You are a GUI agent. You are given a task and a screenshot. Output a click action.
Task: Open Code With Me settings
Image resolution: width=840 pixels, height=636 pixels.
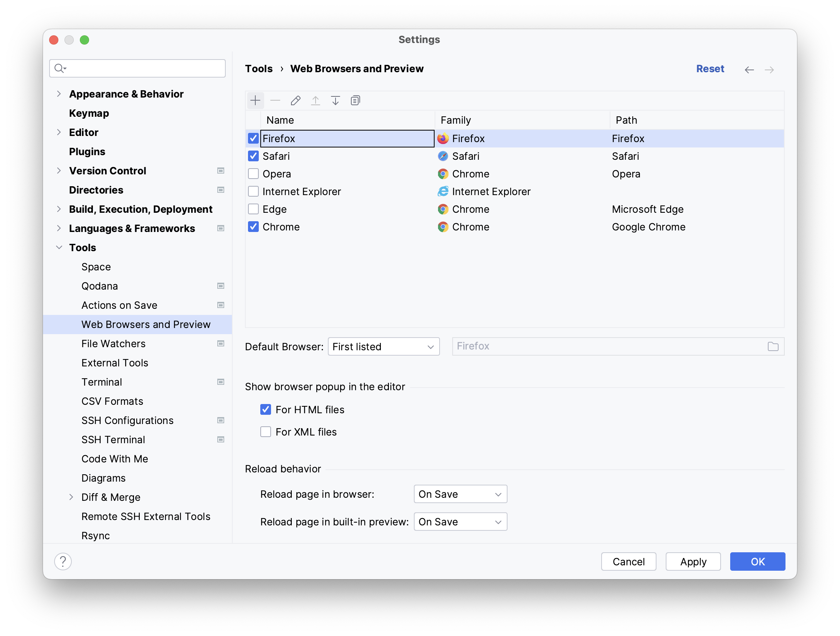[115, 459]
